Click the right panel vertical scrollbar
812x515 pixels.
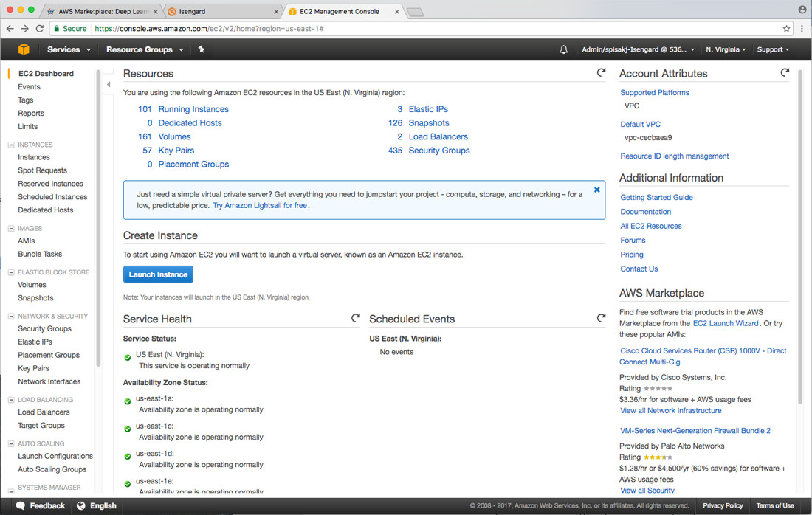tap(800, 237)
